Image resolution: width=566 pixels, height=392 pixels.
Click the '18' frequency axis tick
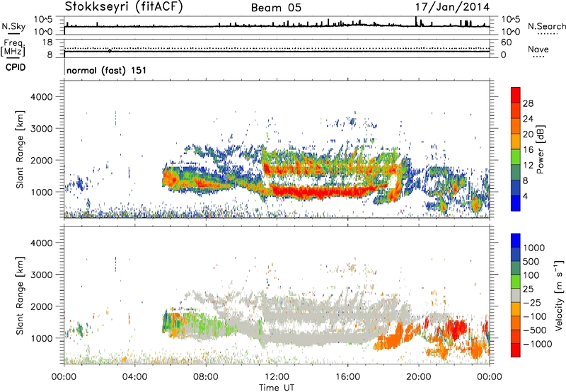47,42
